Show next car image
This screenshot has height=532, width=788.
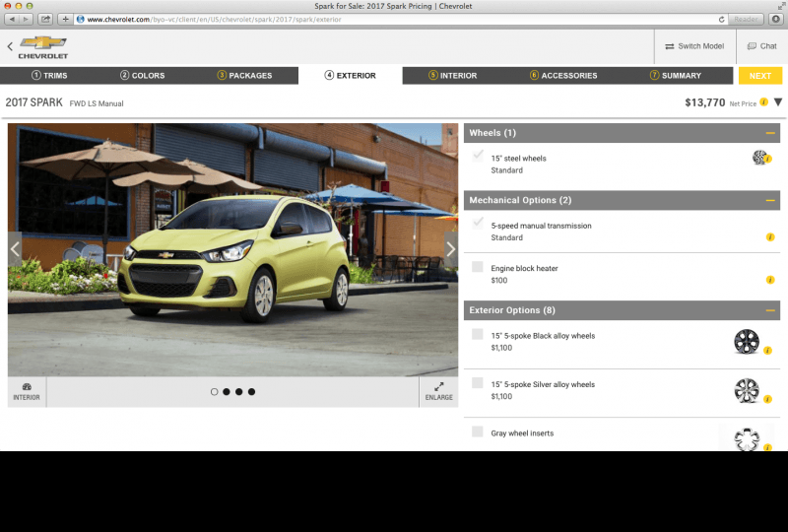tap(451, 249)
